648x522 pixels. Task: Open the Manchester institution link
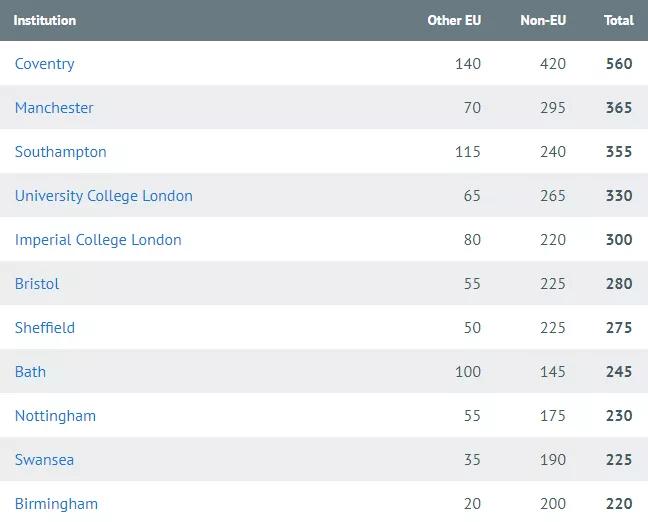click(54, 108)
